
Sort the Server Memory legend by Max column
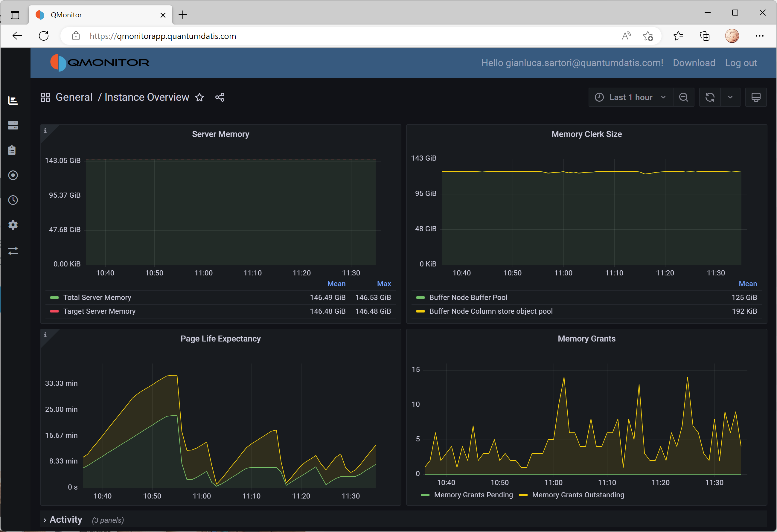tap(384, 283)
